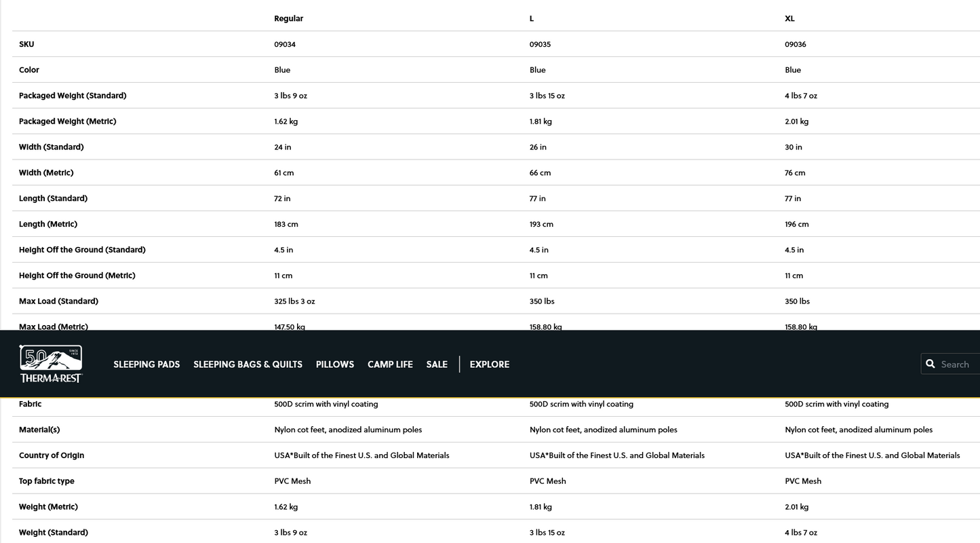Click the XL column header
980x543 pixels.
(x=789, y=18)
